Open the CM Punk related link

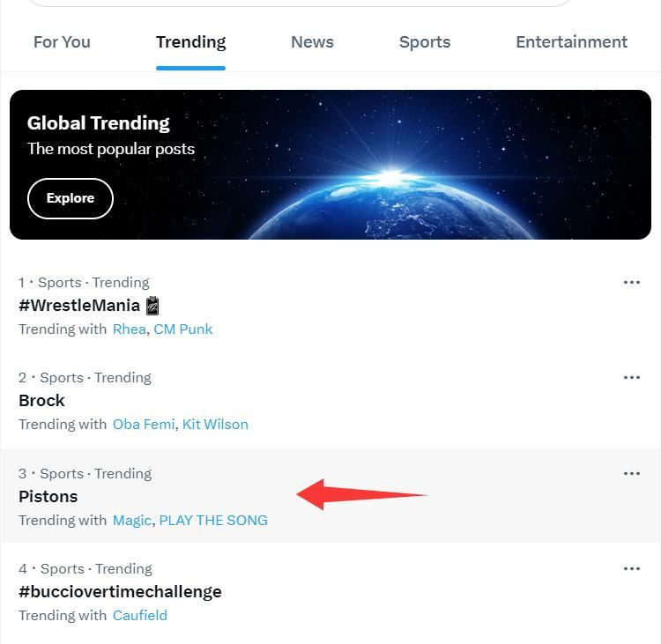[183, 329]
